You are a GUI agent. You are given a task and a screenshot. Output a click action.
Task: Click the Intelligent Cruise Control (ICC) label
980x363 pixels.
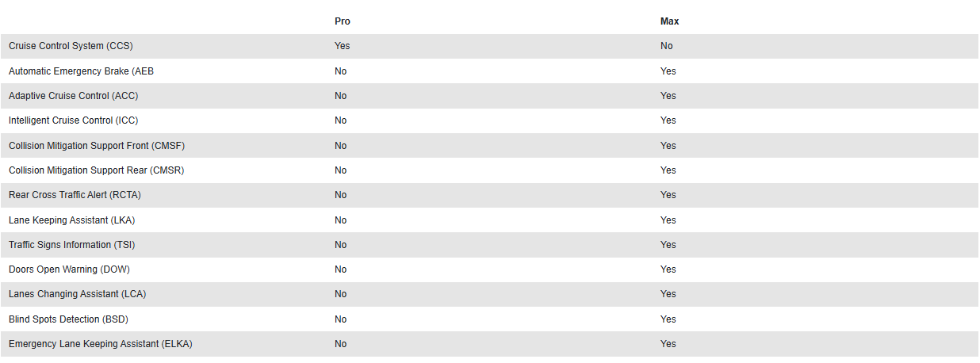(x=74, y=120)
